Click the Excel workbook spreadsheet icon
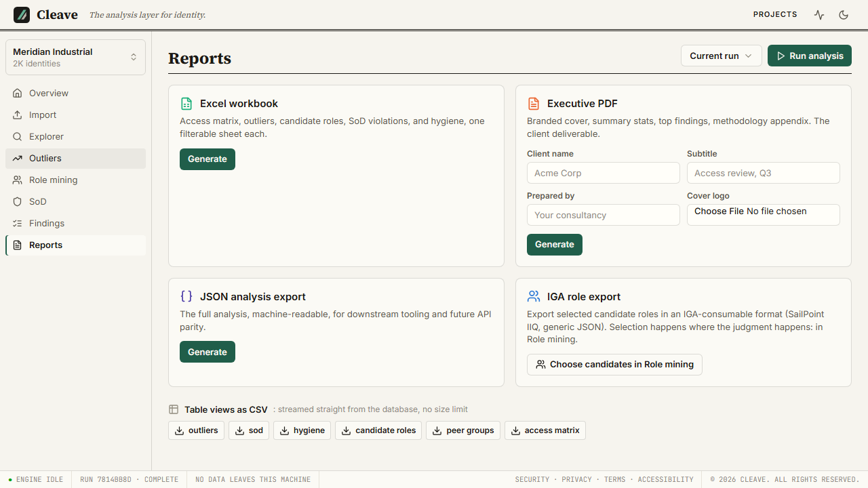Viewport: 868px width, 488px height. point(186,104)
